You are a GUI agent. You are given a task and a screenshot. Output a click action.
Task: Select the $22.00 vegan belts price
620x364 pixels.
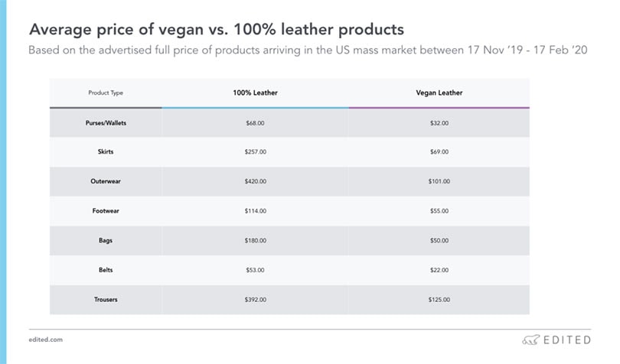[x=439, y=269]
